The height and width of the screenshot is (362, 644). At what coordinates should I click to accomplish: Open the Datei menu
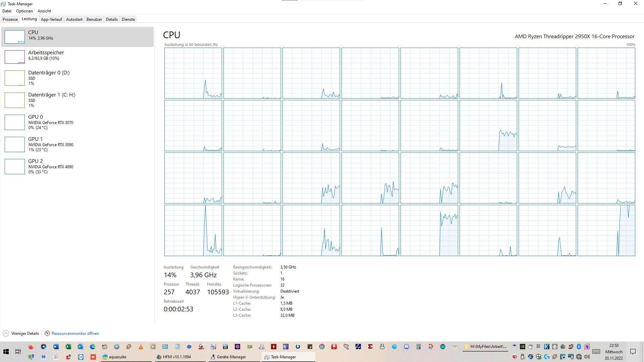click(x=7, y=11)
